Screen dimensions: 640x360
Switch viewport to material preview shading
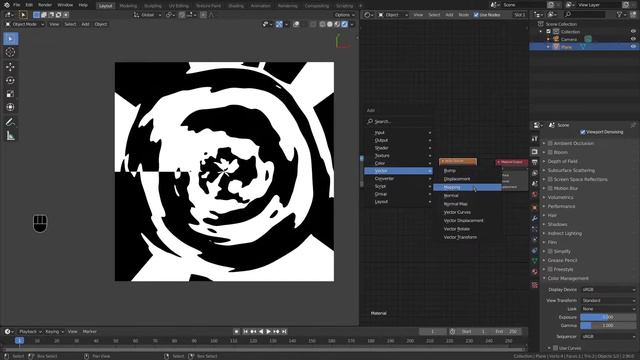(337, 24)
